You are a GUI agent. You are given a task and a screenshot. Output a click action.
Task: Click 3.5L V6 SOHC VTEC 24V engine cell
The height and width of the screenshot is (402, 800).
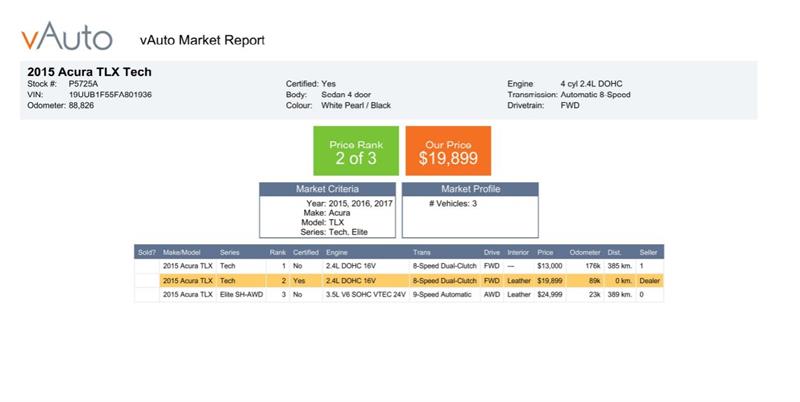(x=365, y=294)
